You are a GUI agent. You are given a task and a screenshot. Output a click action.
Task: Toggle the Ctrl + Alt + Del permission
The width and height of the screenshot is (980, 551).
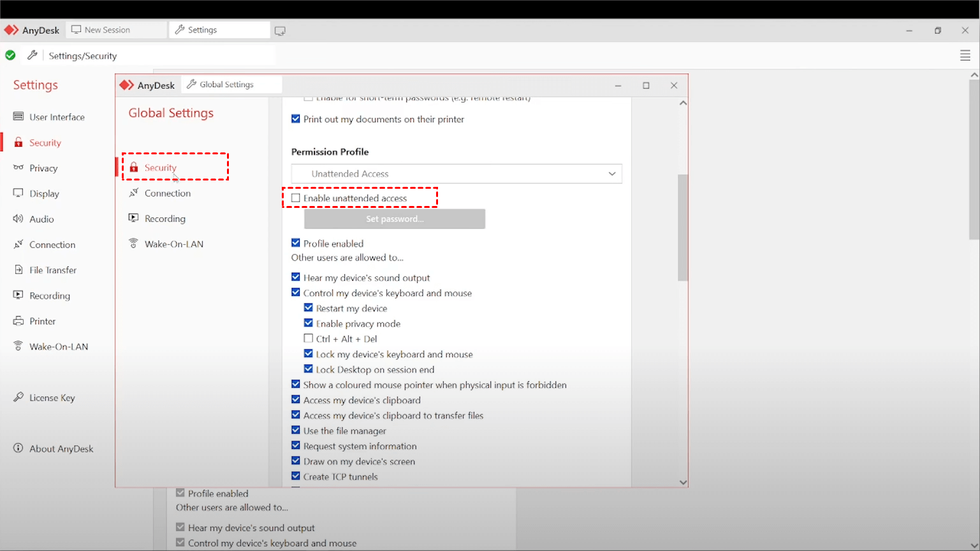point(309,339)
